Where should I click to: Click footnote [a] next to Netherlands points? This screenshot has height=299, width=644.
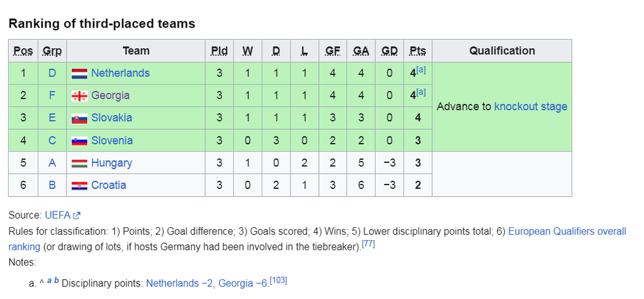pos(421,71)
